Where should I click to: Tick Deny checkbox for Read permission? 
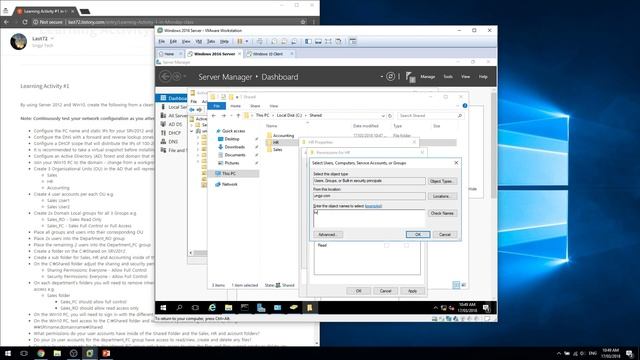(x=406, y=245)
